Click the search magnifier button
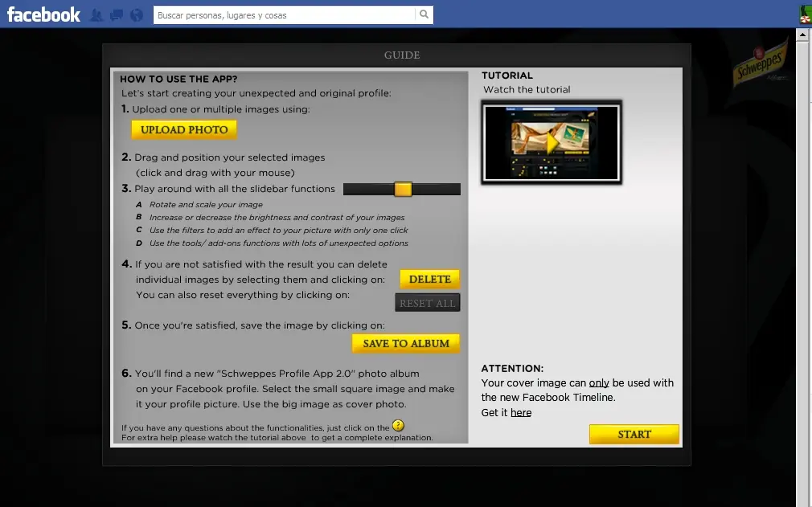Image resolution: width=812 pixels, height=507 pixels. 424,14
